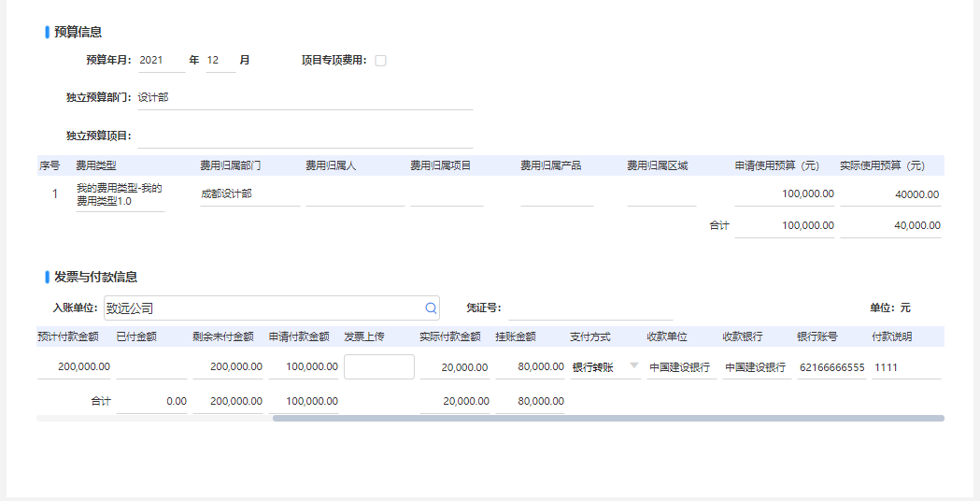Screen dimensions: 980x501
Task: Click the 收款银行 cell 中国建设银行
Action: [x=757, y=367]
